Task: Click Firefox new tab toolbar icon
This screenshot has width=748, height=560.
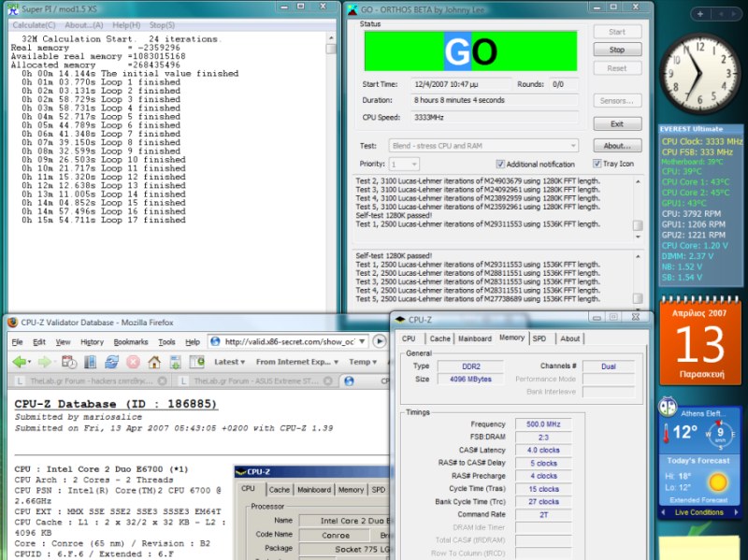Action: (x=197, y=362)
